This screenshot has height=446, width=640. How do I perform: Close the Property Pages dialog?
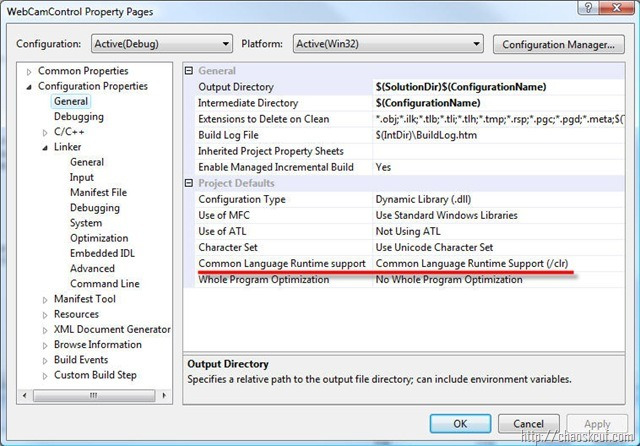point(616,8)
